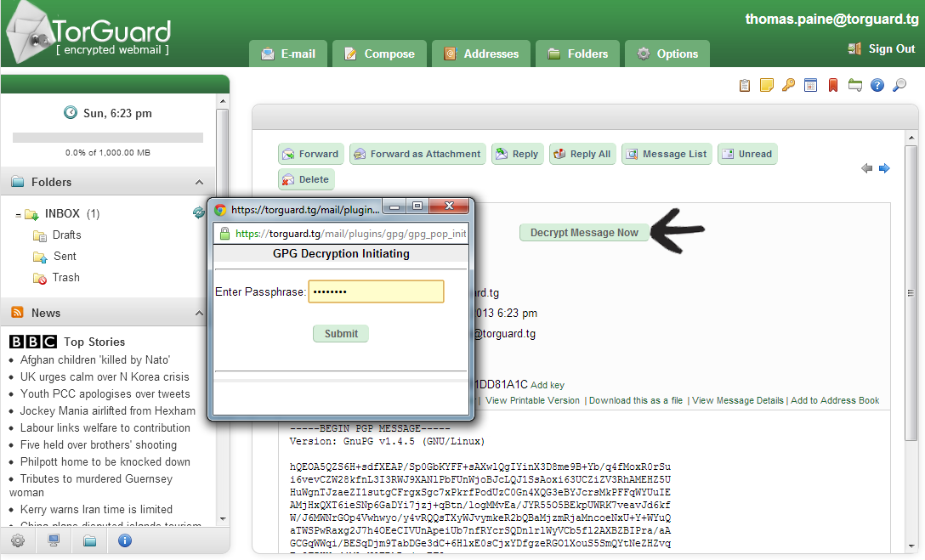Click the BBC logo
This screenshot has width=925, height=560.
click(x=33, y=342)
